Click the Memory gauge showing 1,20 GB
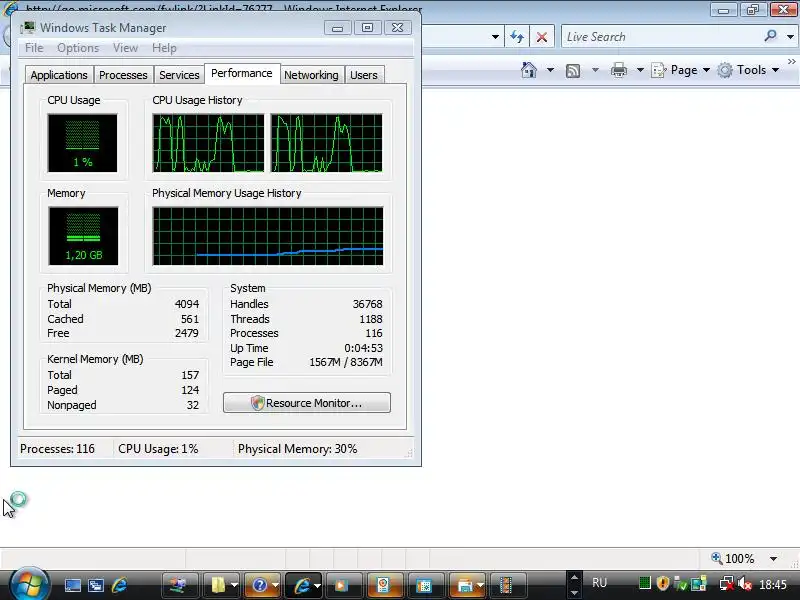Image resolution: width=800 pixels, height=600 pixels. point(83,236)
